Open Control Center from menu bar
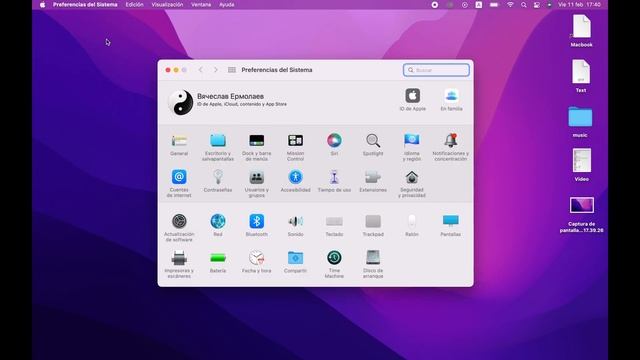640x360 pixels. pyautogui.click(x=537, y=4)
